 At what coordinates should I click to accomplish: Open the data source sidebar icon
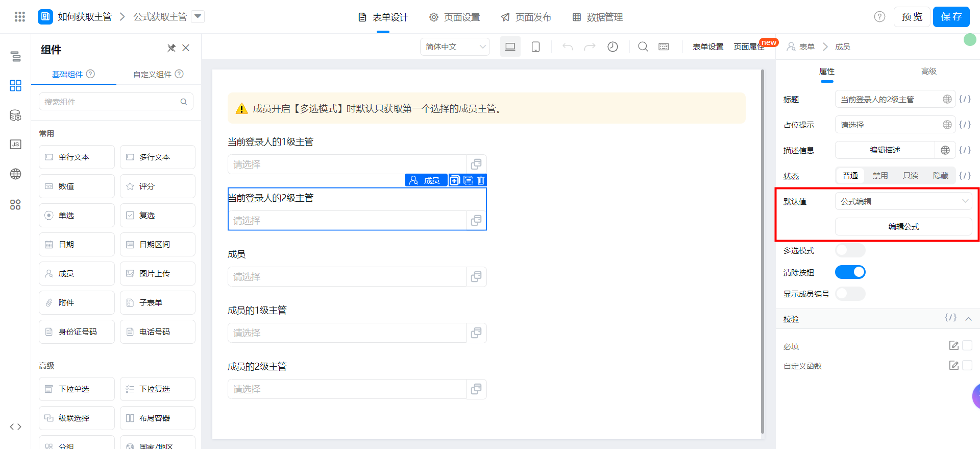(16, 115)
